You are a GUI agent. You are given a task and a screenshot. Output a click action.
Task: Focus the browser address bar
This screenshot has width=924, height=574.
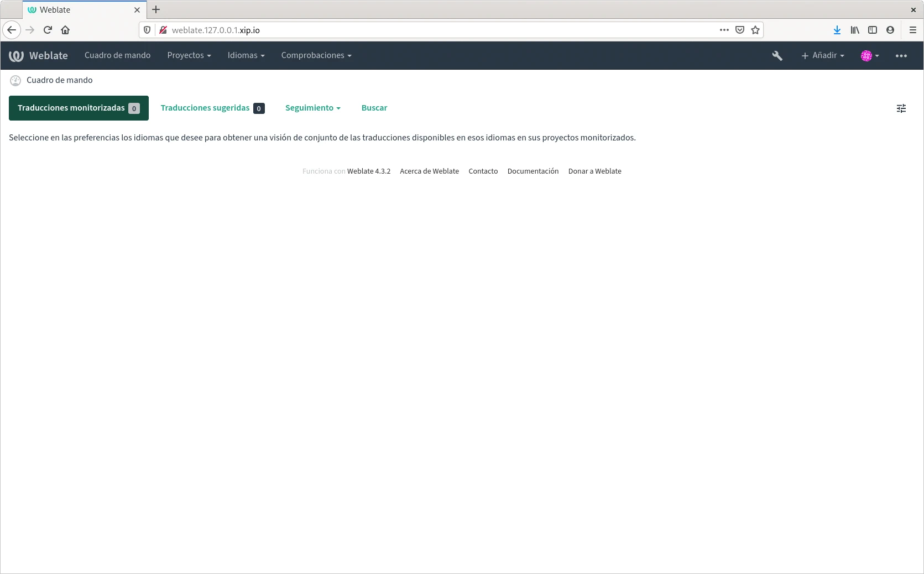[x=431, y=30]
